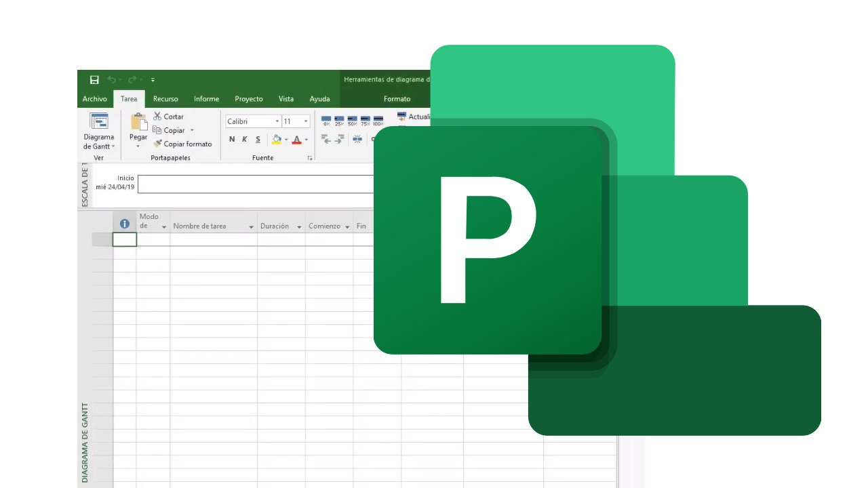Click the Redo arrow icon
Screen dimensions: 868x488
click(x=132, y=80)
